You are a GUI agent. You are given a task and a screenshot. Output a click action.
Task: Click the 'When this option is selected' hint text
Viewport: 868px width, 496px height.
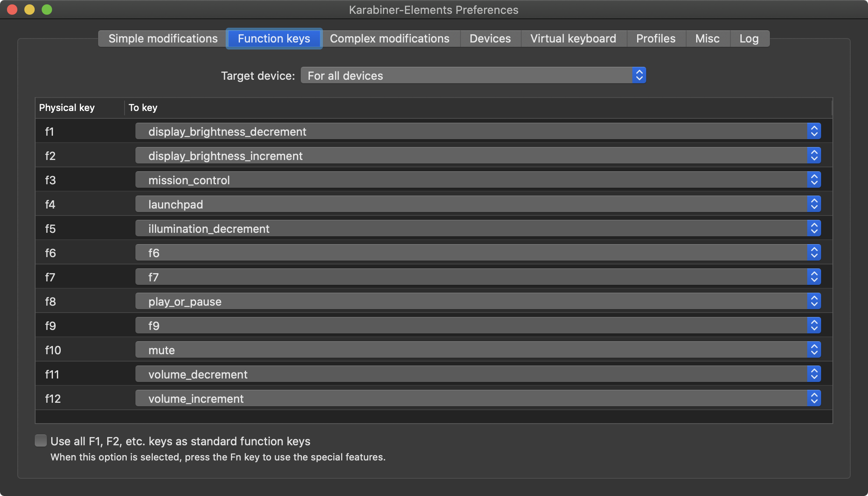pos(218,457)
